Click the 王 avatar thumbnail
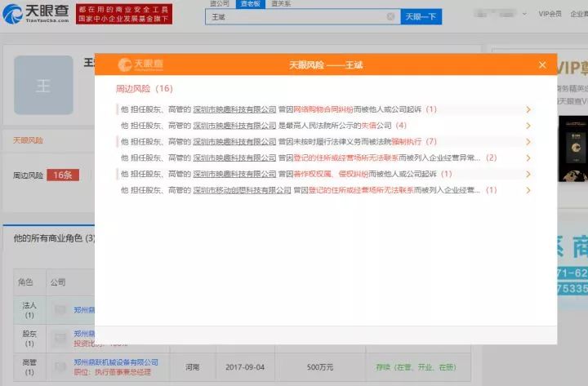 (43, 85)
